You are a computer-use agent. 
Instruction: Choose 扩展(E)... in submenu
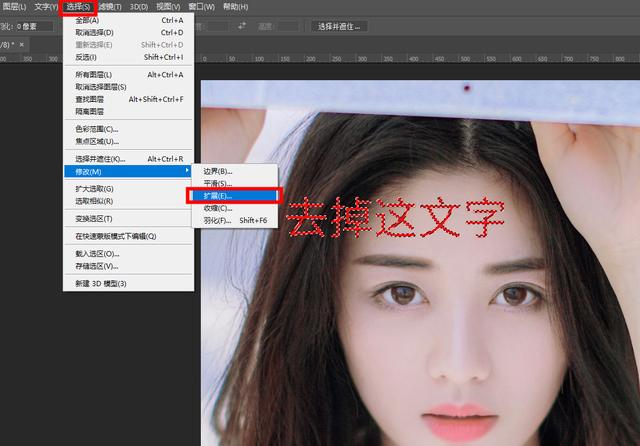point(235,196)
